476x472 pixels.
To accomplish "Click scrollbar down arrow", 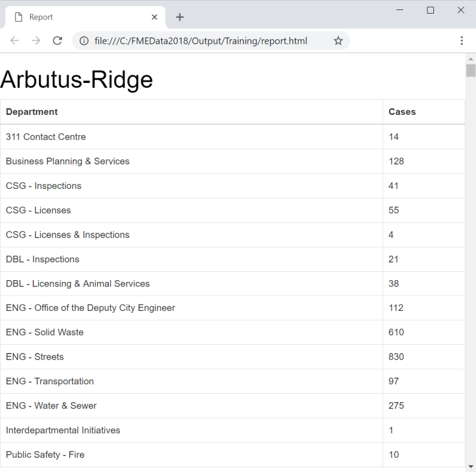I will pyautogui.click(x=471, y=467).
